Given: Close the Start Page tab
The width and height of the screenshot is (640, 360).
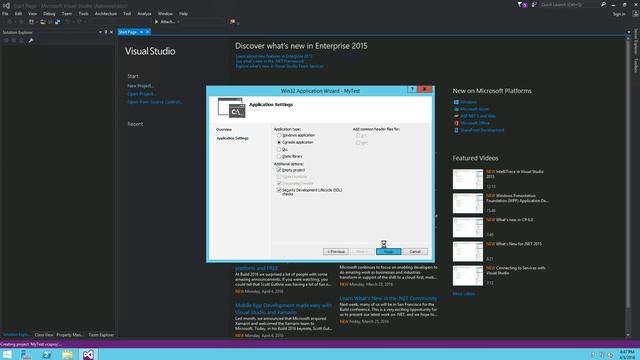Looking at the screenshot, I should coord(148,32).
